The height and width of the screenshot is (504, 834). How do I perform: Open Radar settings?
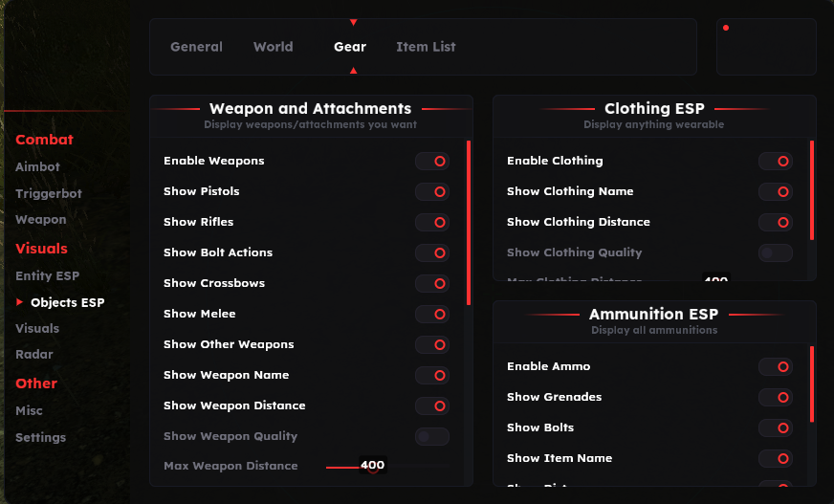coord(34,354)
